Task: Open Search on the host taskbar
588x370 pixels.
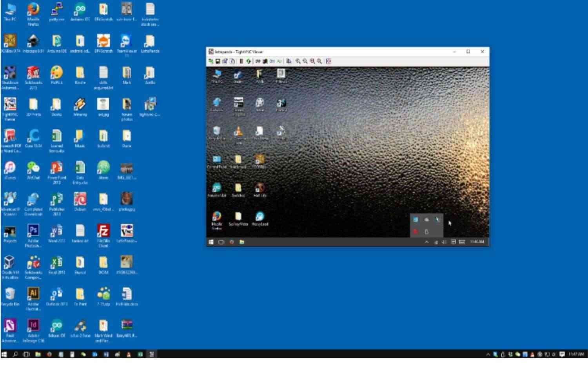Action: coord(15,354)
